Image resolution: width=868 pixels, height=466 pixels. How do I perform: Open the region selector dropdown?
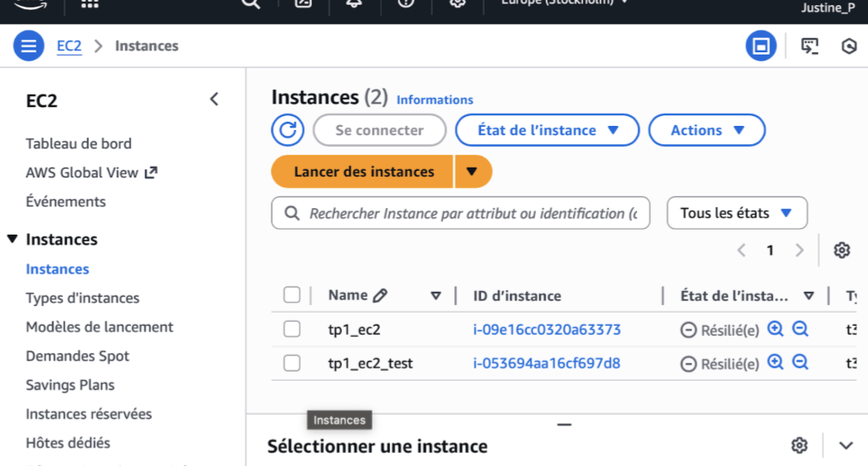pos(564,2)
